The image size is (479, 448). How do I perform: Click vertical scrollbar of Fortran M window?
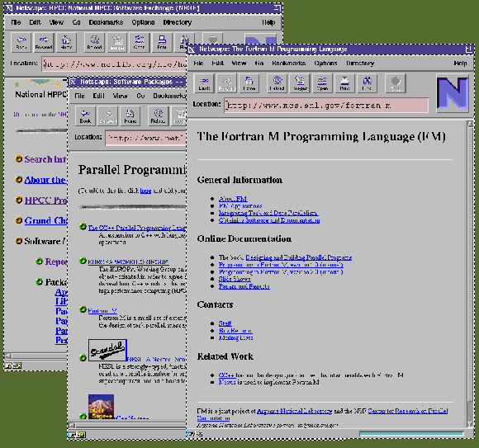click(x=470, y=275)
